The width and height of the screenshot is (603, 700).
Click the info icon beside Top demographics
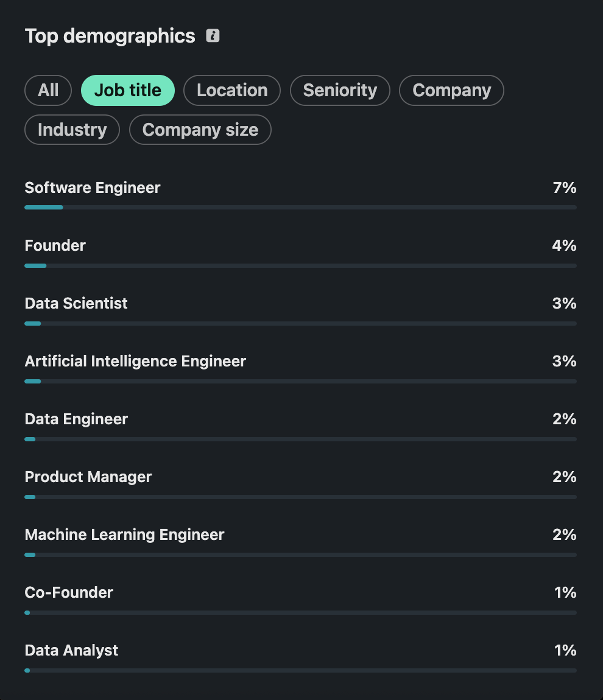point(213,36)
